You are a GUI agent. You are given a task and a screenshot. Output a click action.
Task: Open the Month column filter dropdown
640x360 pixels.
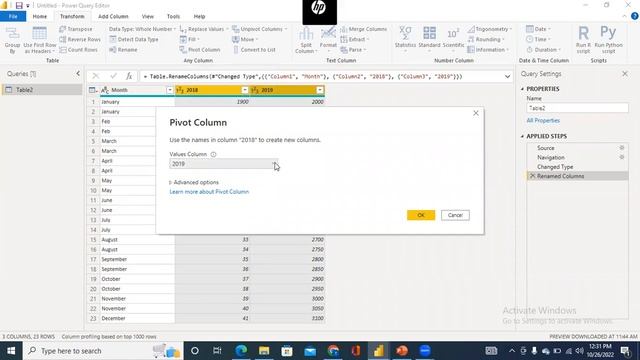pyautogui.click(x=170, y=90)
